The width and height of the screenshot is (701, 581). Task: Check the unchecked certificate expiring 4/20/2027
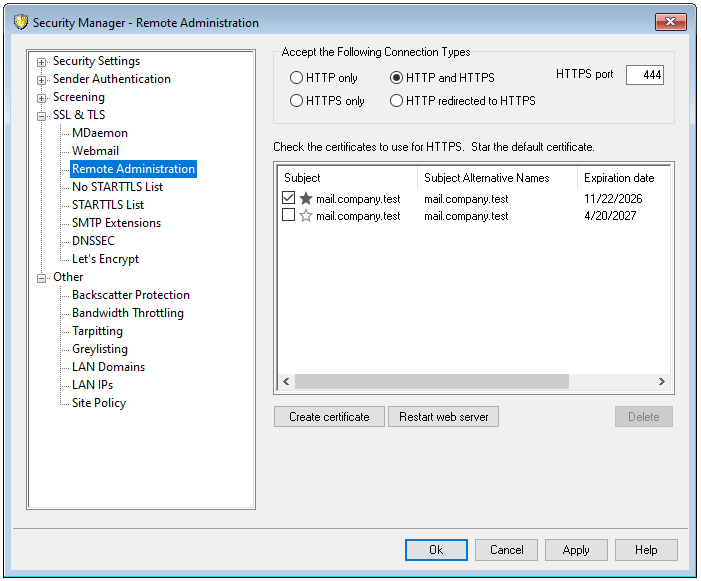point(289,216)
